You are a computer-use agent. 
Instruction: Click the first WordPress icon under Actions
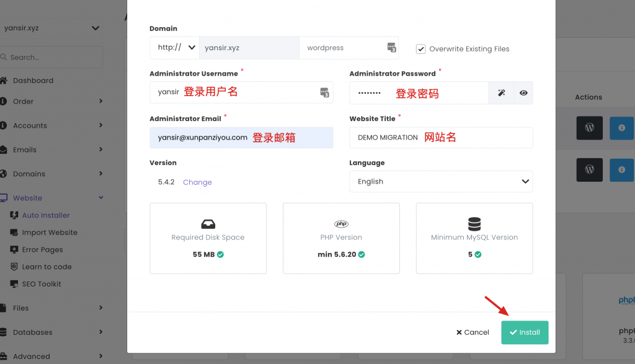[589, 128]
